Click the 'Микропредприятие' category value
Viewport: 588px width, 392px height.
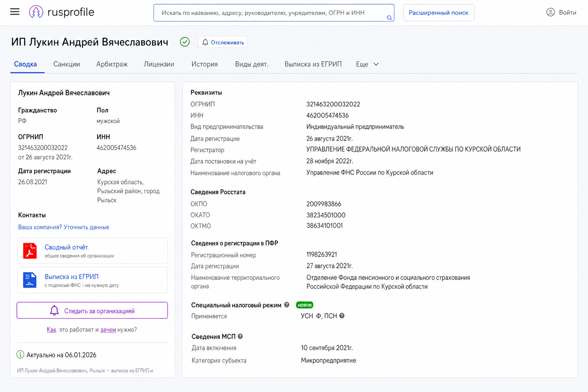pyautogui.click(x=328, y=360)
